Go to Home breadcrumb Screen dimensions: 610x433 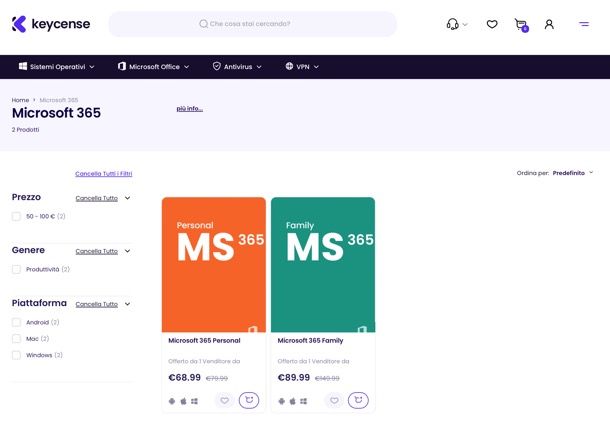[x=20, y=100]
